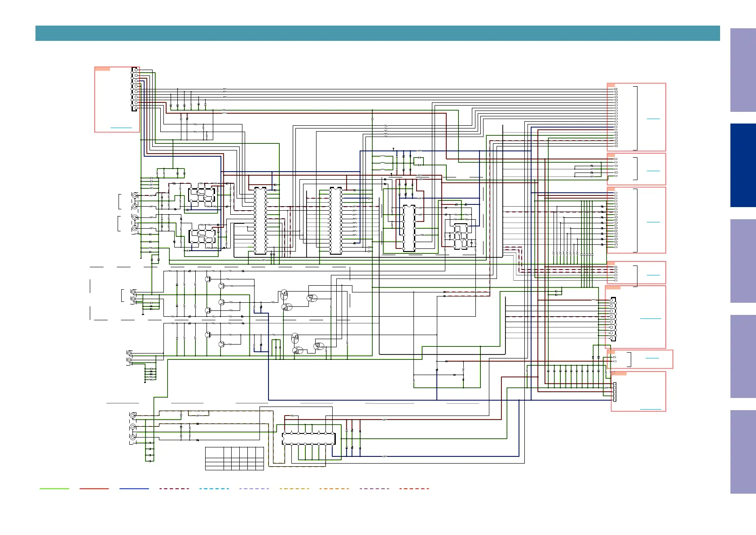This screenshot has height=535, width=756.
Task: Open the fourth side tab from the top
Action: pos(743,357)
